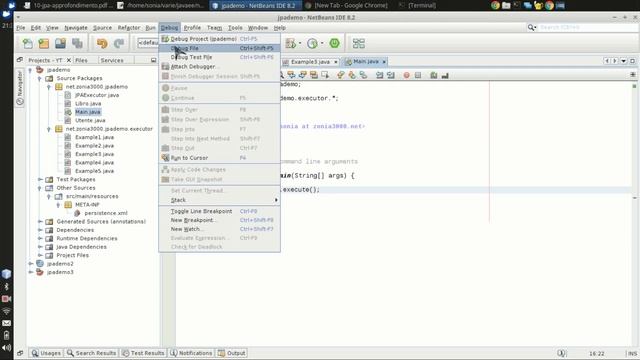Close the Projects tab

tap(69, 60)
